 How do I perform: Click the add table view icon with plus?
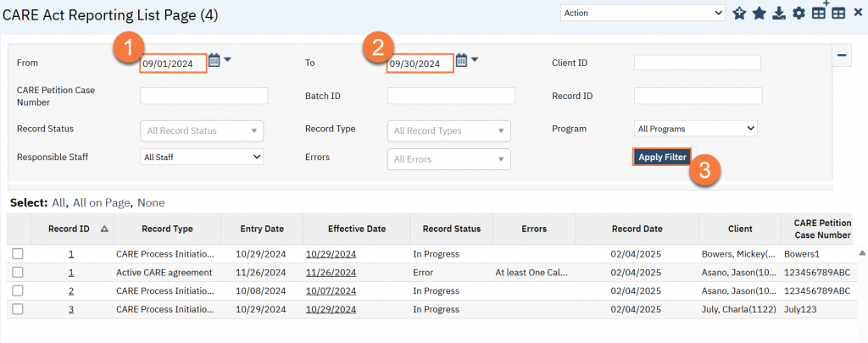[819, 13]
